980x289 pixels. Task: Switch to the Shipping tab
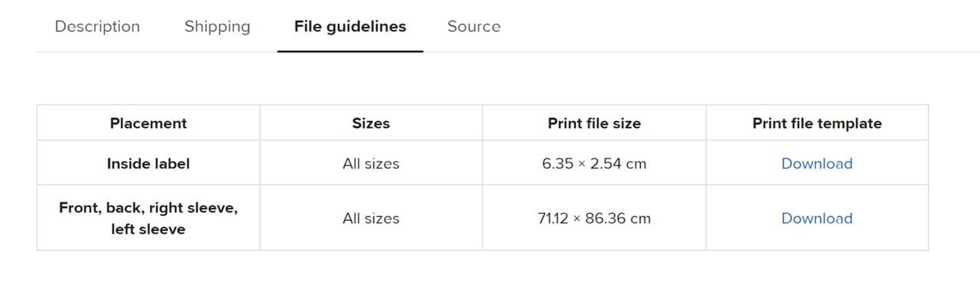tap(217, 27)
